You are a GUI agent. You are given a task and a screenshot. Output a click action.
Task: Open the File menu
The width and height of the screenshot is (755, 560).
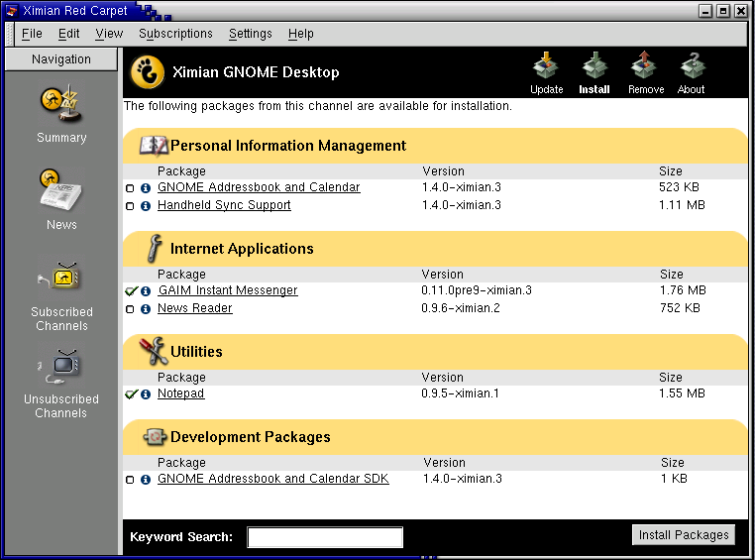[x=32, y=34]
